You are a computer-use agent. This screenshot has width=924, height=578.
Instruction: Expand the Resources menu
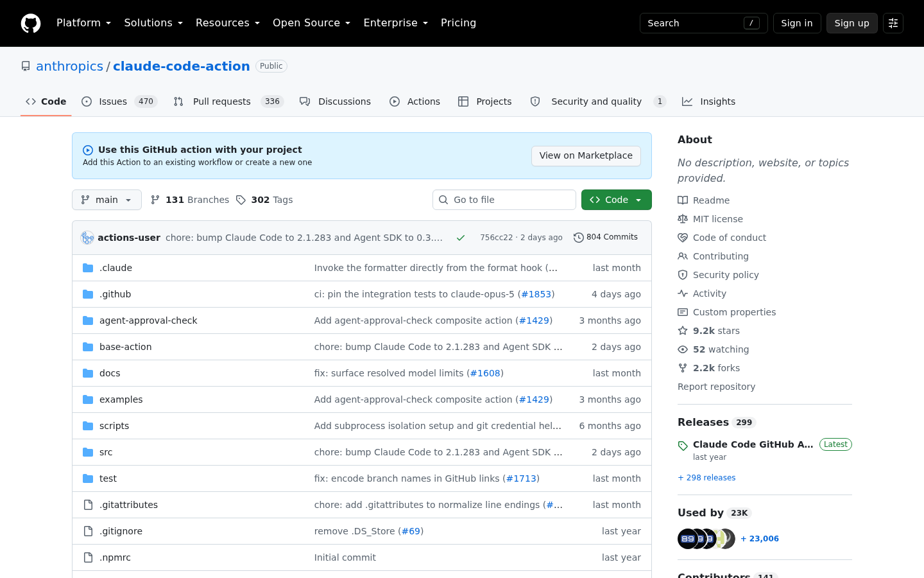pos(228,23)
